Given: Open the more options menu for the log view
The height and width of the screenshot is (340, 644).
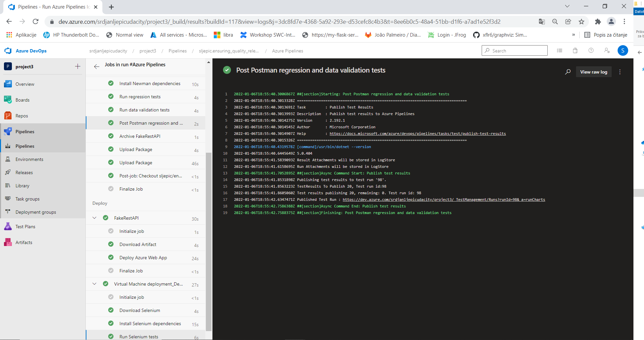Looking at the screenshot, I should [620, 72].
